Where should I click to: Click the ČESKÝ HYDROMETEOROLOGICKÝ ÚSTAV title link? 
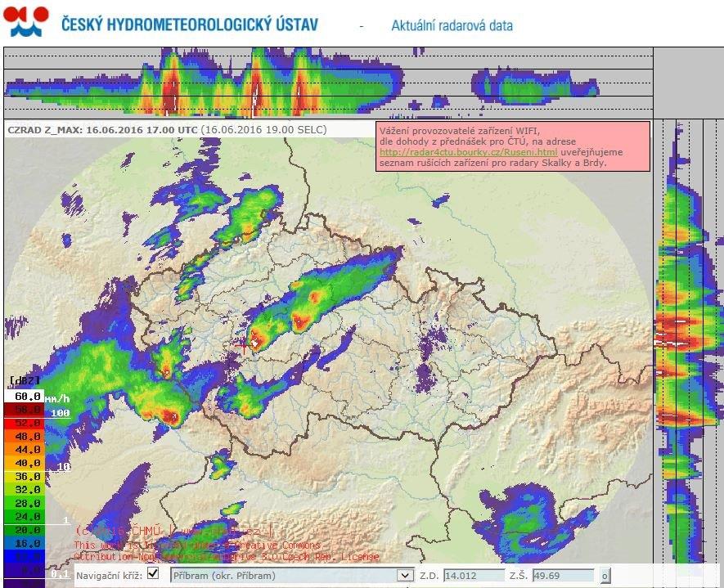[187, 25]
